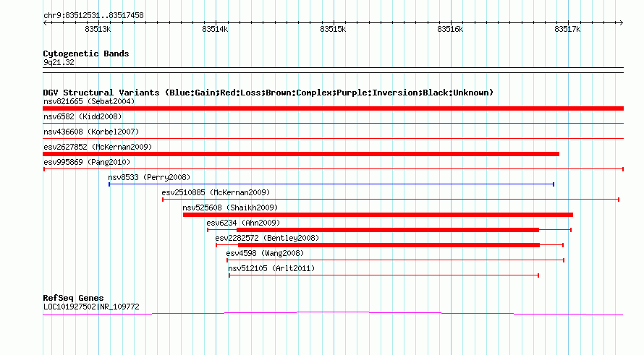Click the thin red nsv6582 variant line

tap(333, 123)
